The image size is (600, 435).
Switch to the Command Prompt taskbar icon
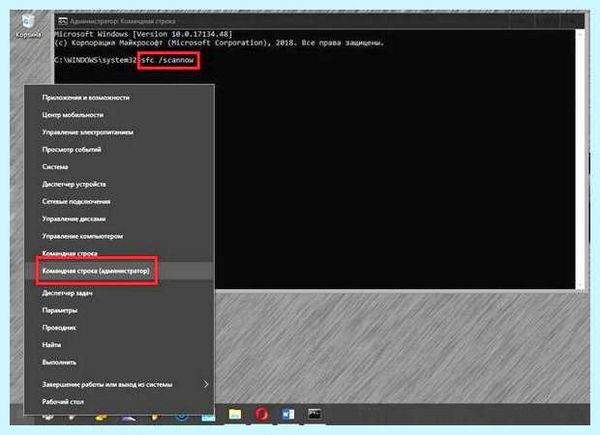coord(315,414)
